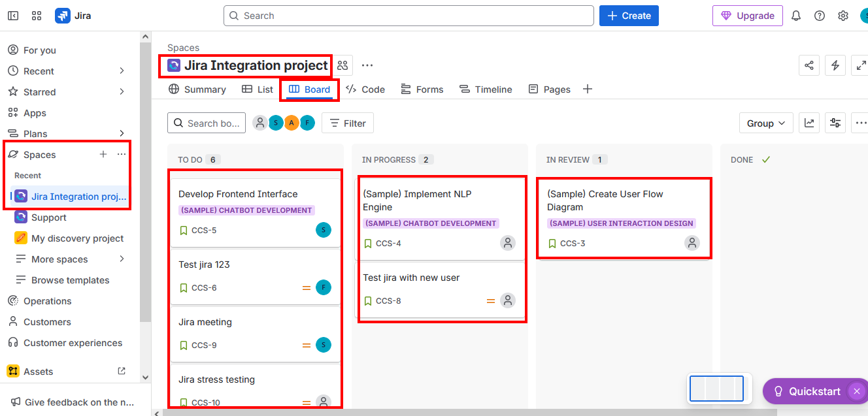Open the view settings sliders icon
The image size is (868, 416).
pyautogui.click(x=835, y=123)
